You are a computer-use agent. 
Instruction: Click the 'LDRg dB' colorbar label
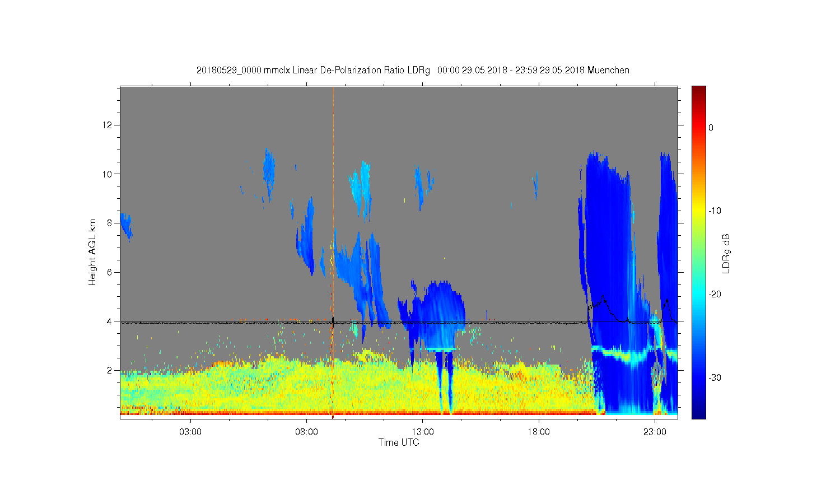[726, 254]
